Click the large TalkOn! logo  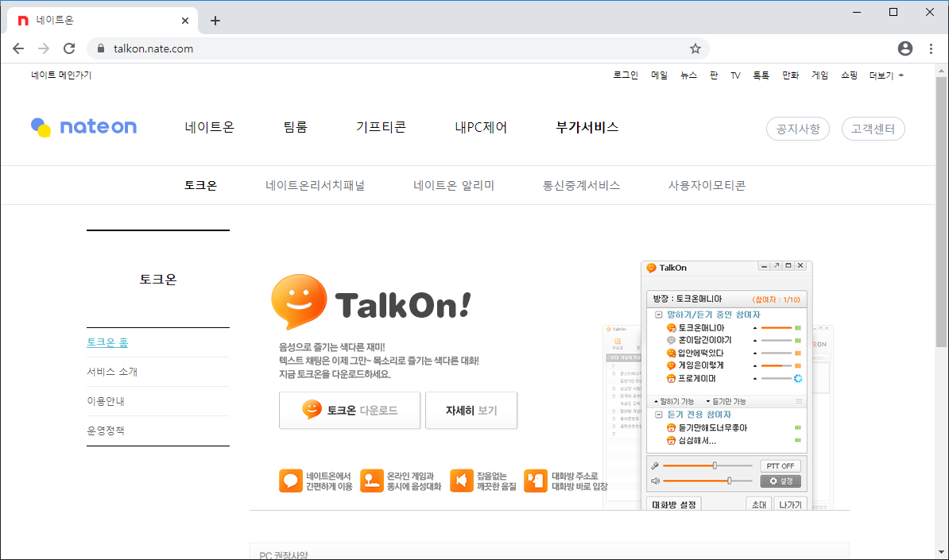point(371,302)
